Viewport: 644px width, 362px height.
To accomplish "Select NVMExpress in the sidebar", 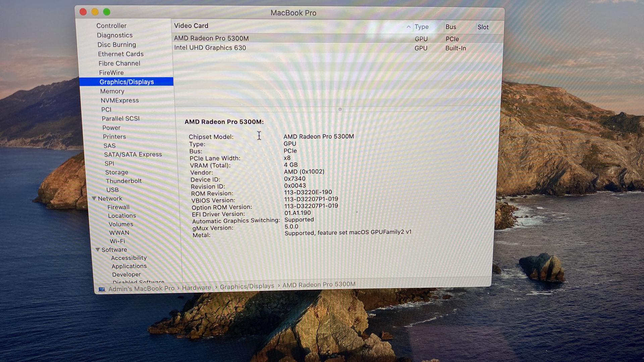I will point(120,100).
